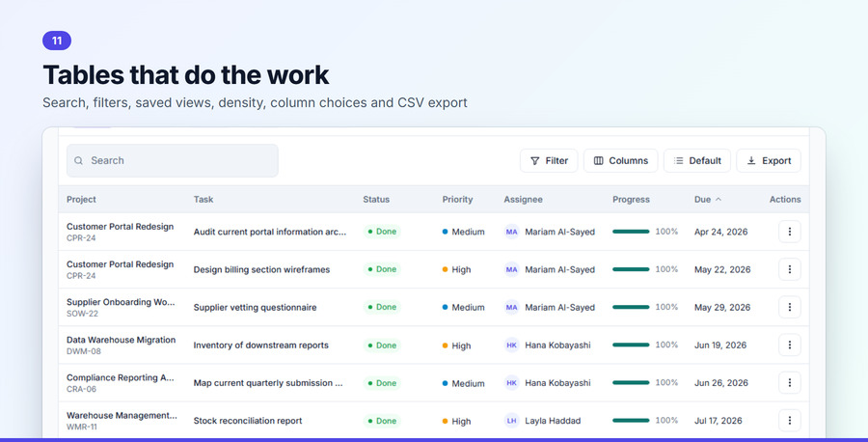The height and width of the screenshot is (442, 868).
Task: Click the project code SOW-22
Action: (82, 314)
